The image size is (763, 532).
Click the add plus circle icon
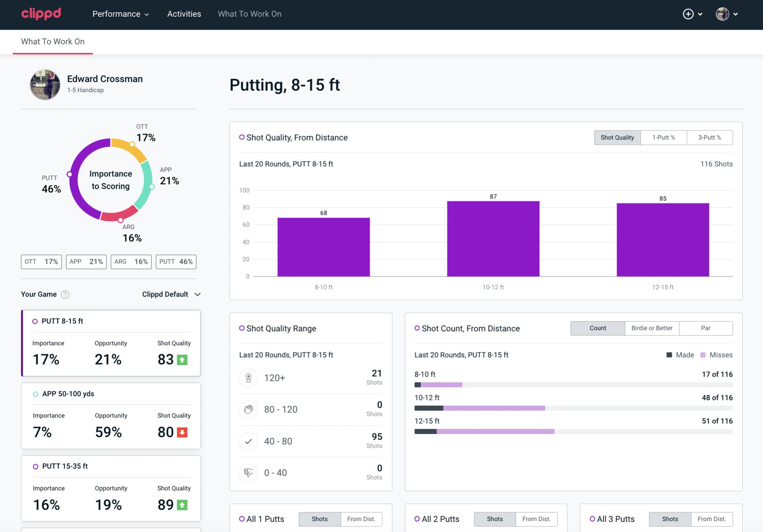[688, 14]
